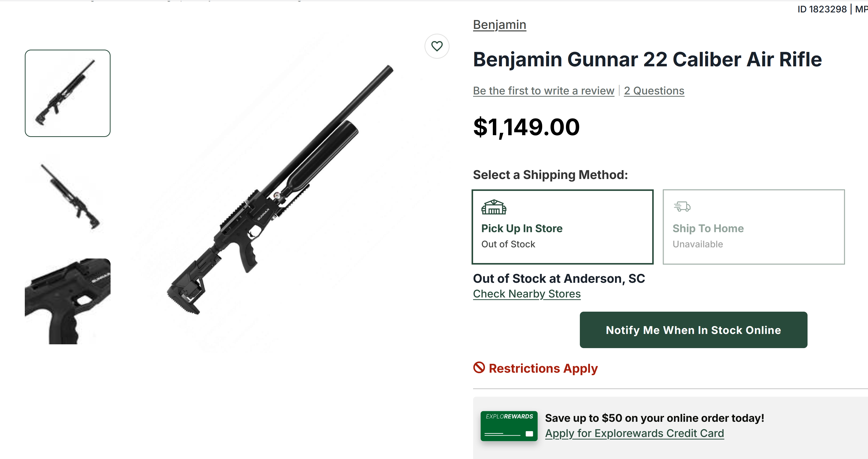
Task: Click Check Nearby Stores link
Action: tap(527, 294)
